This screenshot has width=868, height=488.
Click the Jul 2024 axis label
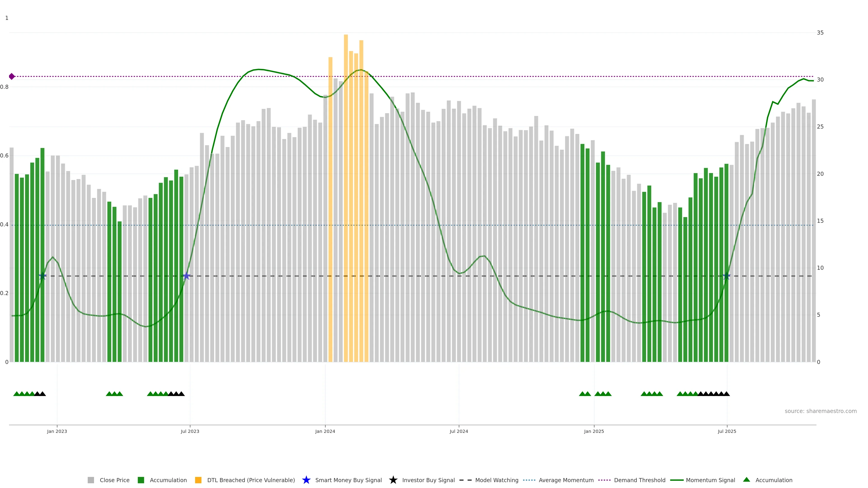(x=459, y=431)
